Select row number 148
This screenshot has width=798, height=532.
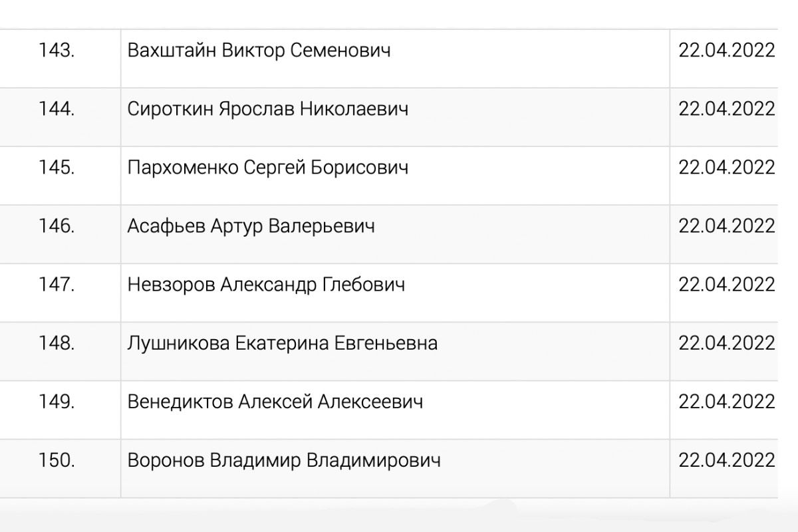point(57,343)
